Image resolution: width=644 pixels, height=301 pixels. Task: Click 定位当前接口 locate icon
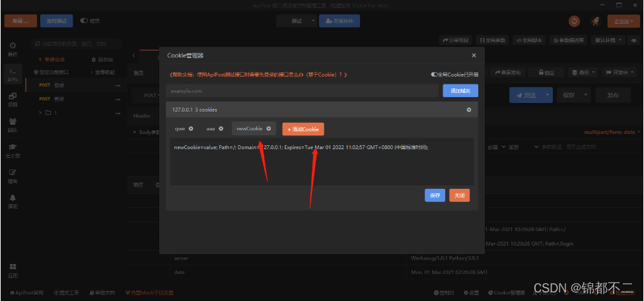pyautogui.click(x=51, y=72)
